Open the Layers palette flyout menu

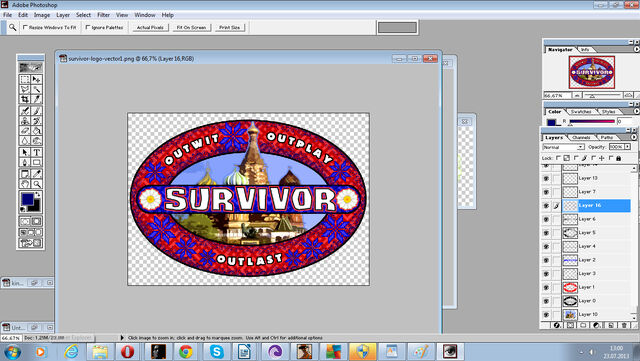pos(633,138)
